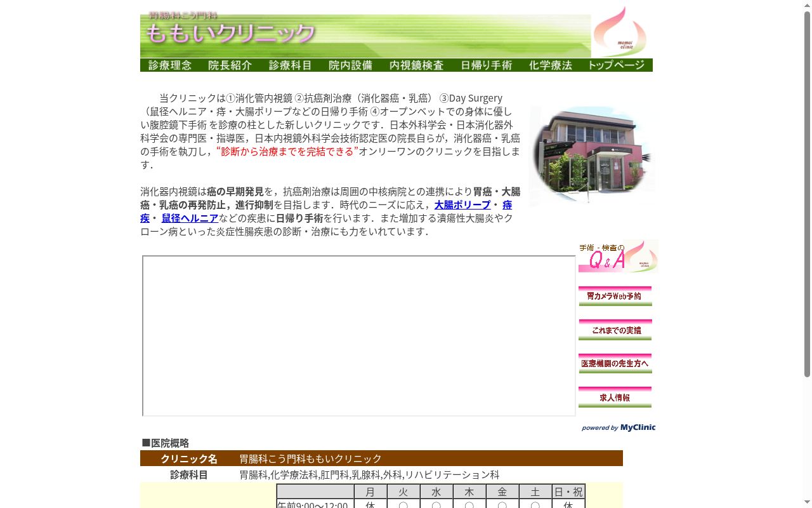Click the red “診断から治療までを完結できる” text

[287, 151]
